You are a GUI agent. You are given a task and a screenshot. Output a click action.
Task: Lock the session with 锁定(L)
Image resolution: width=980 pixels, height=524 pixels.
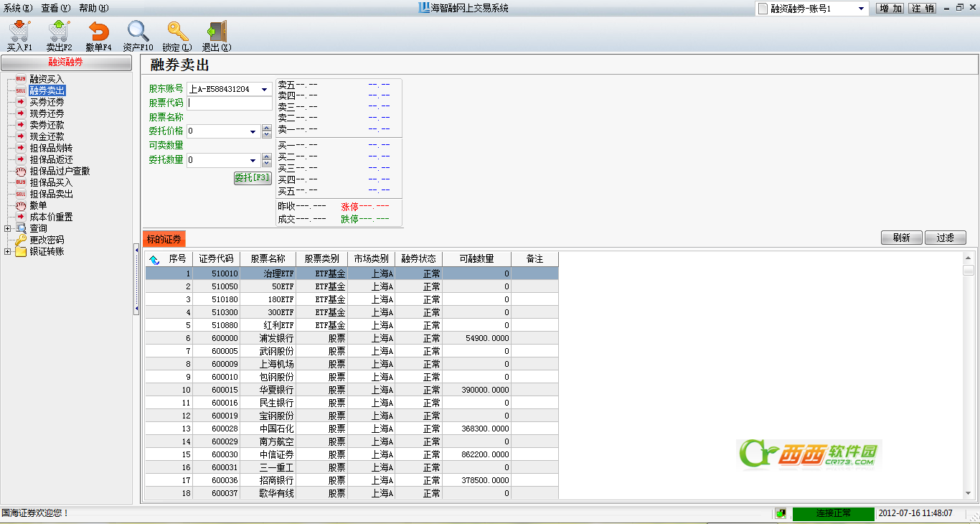177,35
